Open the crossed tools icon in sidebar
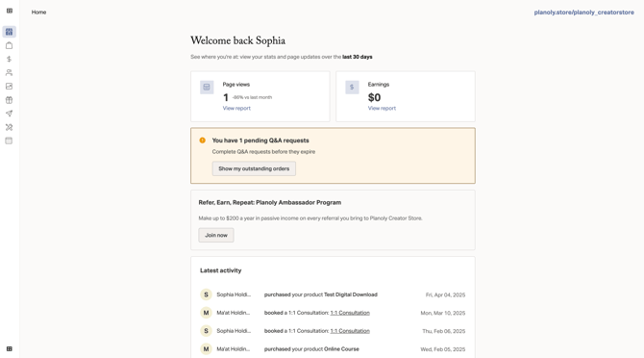 coord(9,127)
